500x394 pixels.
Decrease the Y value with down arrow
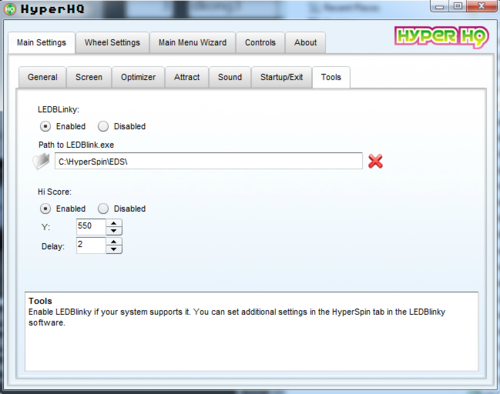(114, 231)
